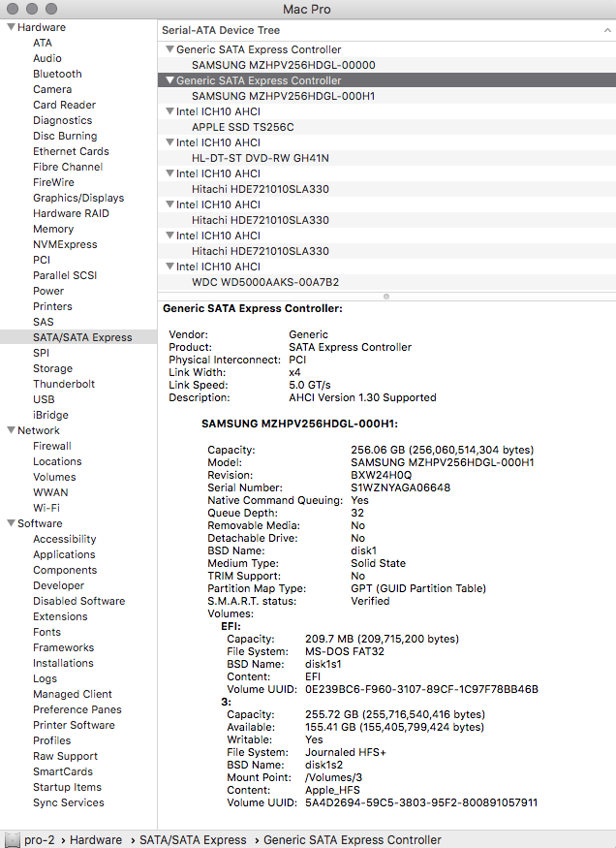Open Accessibility under Software
The height and width of the screenshot is (848, 616).
coord(64,539)
